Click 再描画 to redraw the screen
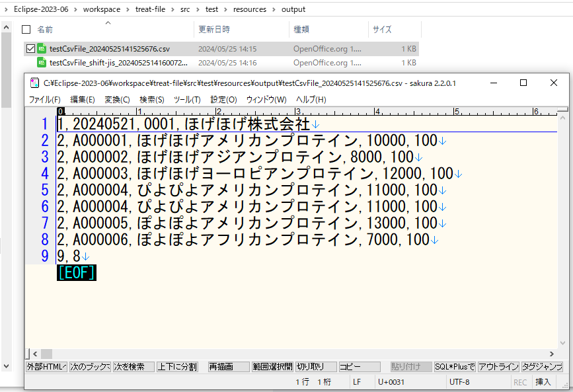The width and height of the screenshot is (573, 392). tap(227, 366)
